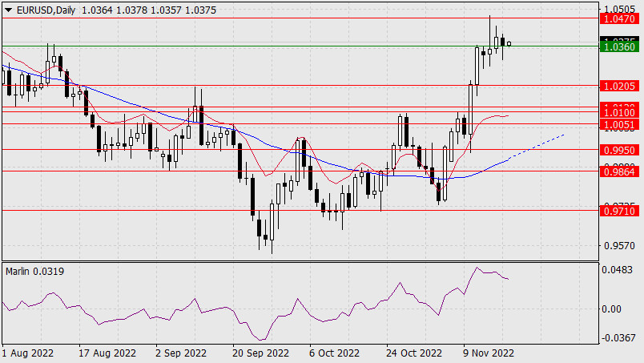Click the EURUSD,Daily chart title
644x363 pixels.
pos(46,10)
